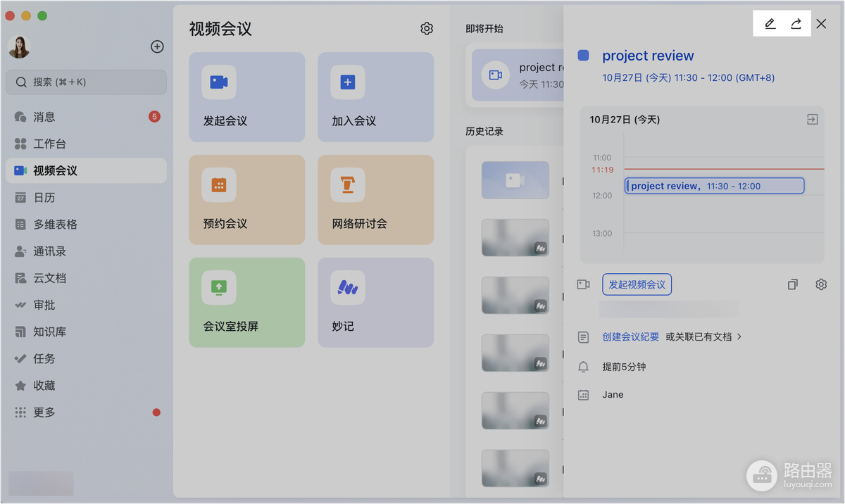Click the calendar icon beside Jane
The image size is (845, 504).
click(x=583, y=395)
